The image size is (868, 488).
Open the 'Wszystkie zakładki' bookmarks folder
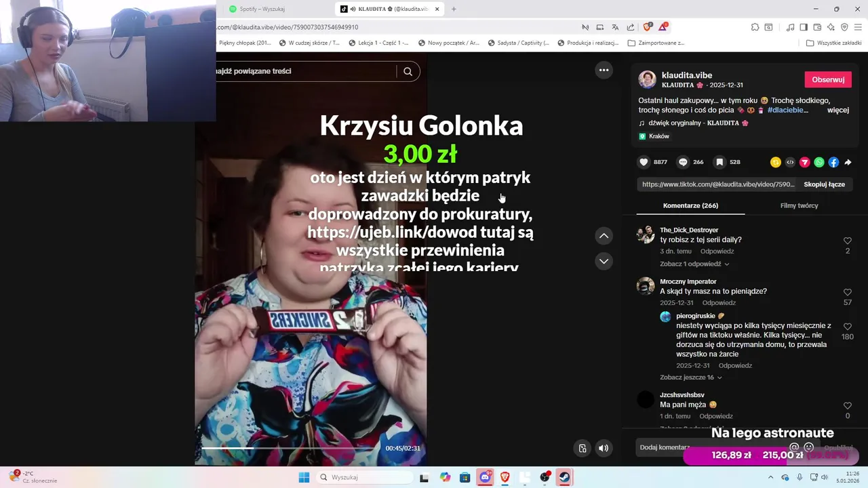click(833, 43)
